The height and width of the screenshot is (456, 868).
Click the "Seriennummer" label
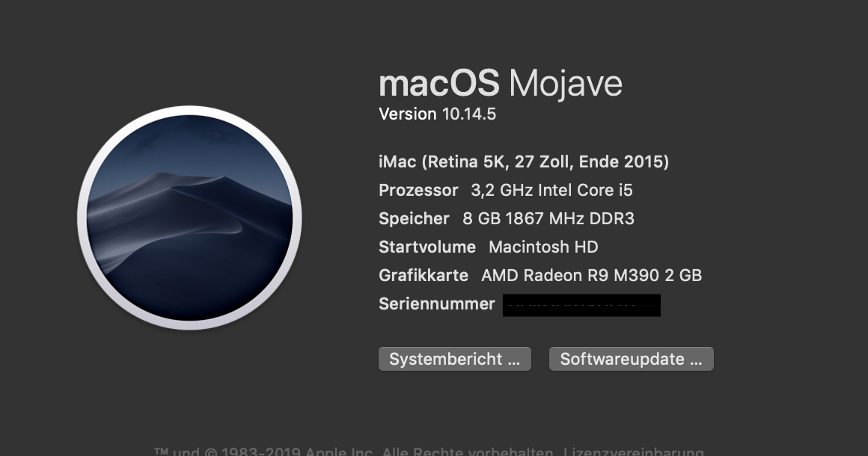pos(437,304)
